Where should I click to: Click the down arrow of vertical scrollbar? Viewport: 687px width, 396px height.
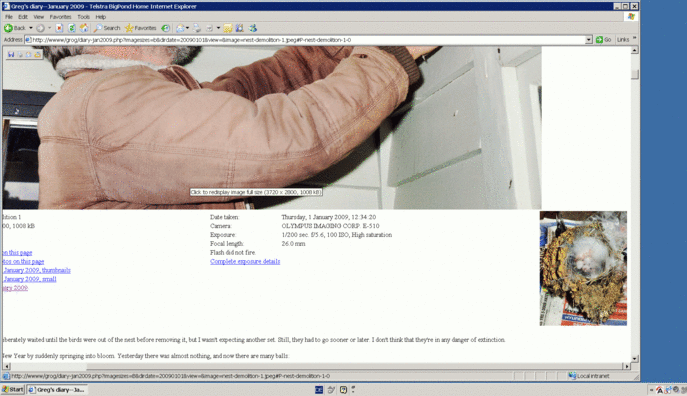634,359
